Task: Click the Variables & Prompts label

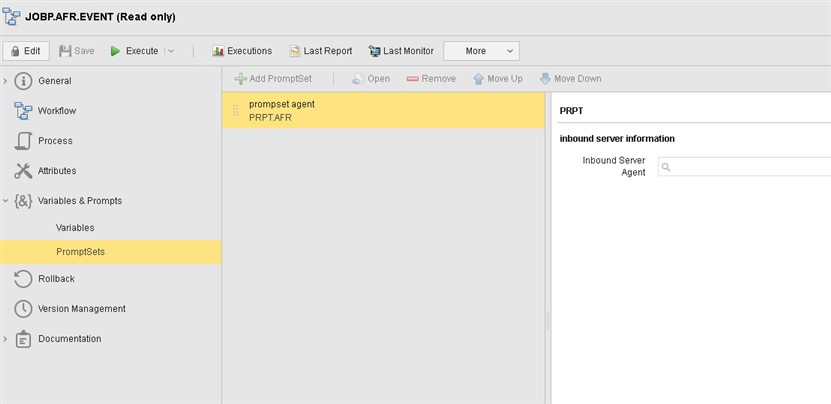Action: (x=80, y=201)
